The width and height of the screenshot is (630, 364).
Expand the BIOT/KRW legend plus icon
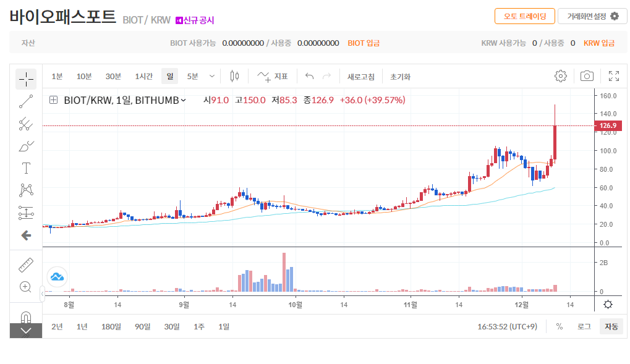53,100
